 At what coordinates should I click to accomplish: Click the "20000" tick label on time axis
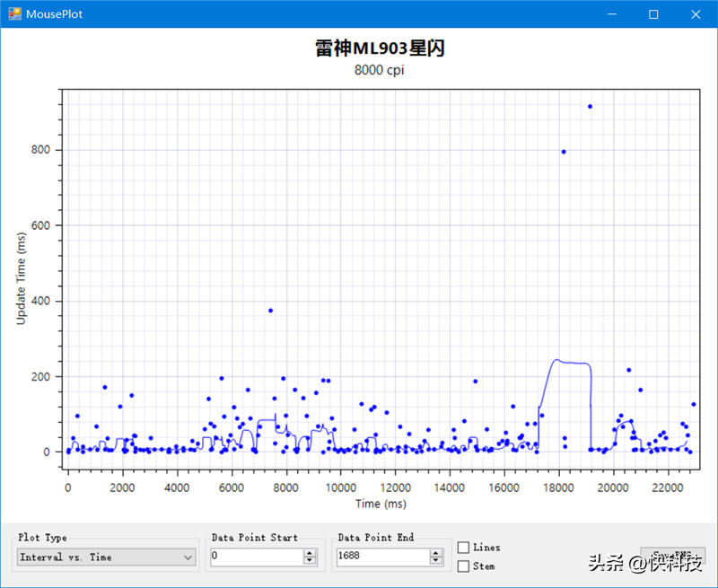coord(613,487)
